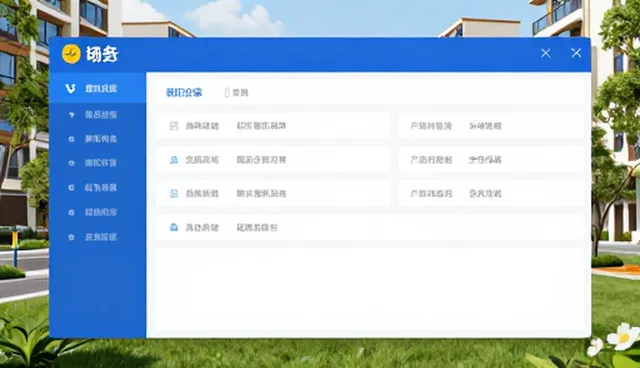640x368 pixels.
Task: Open the fourth sidebar sub-item label
Action: pos(101,188)
